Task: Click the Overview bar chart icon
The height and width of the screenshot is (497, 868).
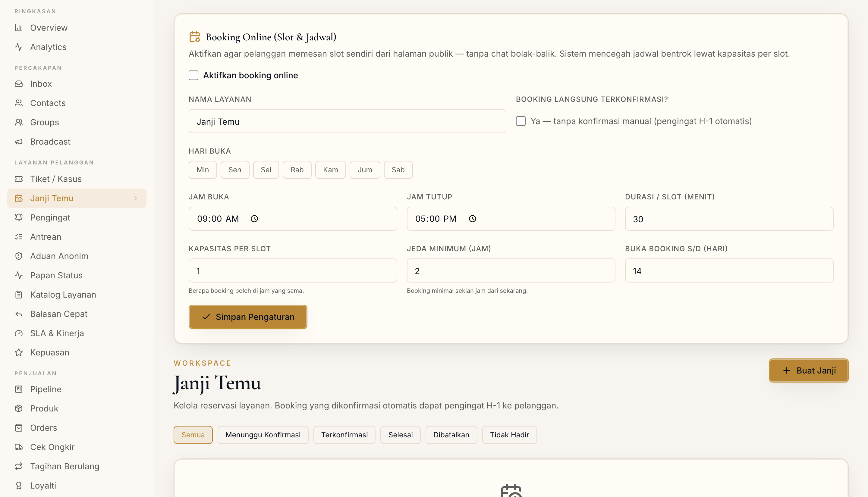Action: tap(19, 28)
